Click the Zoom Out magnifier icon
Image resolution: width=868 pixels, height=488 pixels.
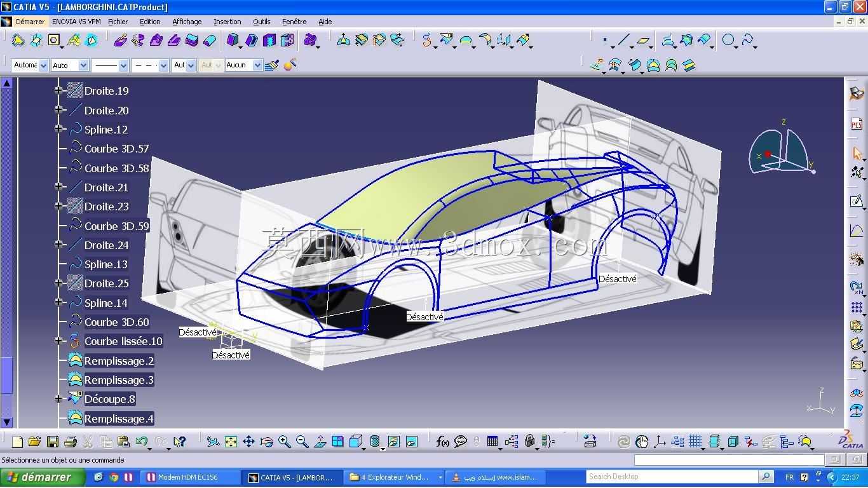click(x=302, y=442)
